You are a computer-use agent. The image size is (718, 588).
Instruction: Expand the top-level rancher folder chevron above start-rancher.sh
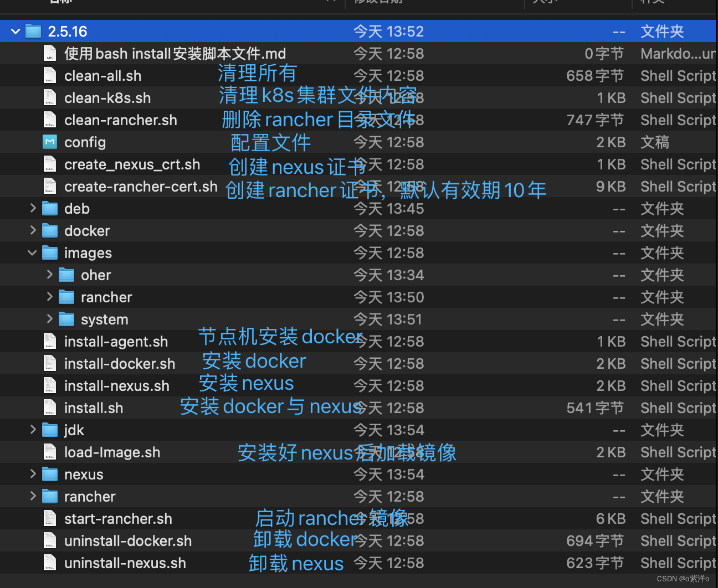pos(33,496)
